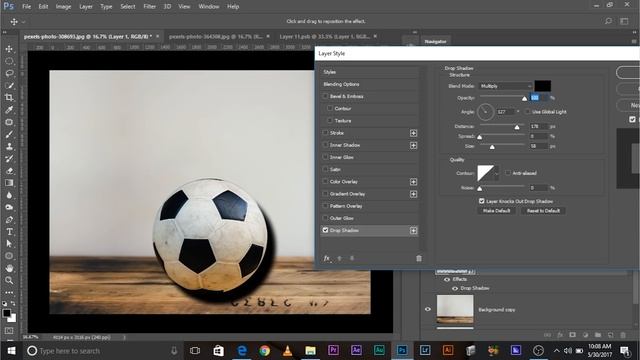The image size is (640, 360).
Task: Delete effect with trash icon in Layer Style
Action: [x=419, y=258]
